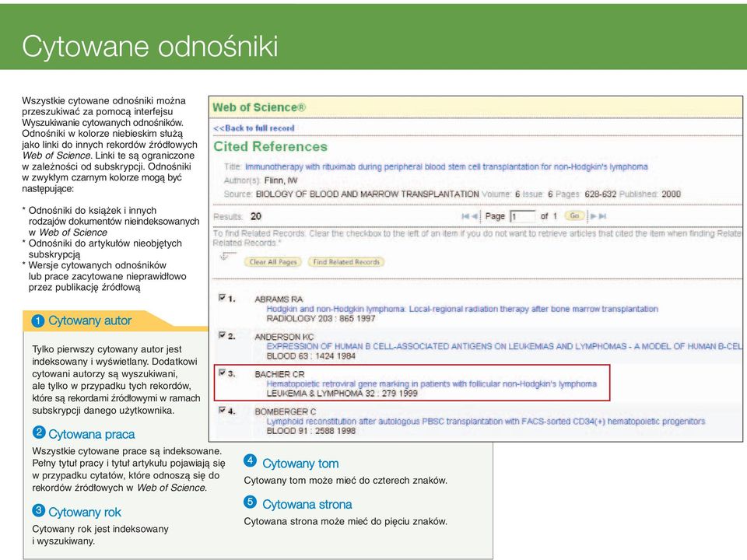Viewport: 747px width, 560px height.
Task: Click the Cytowany autor section heading
Action: coord(89,321)
